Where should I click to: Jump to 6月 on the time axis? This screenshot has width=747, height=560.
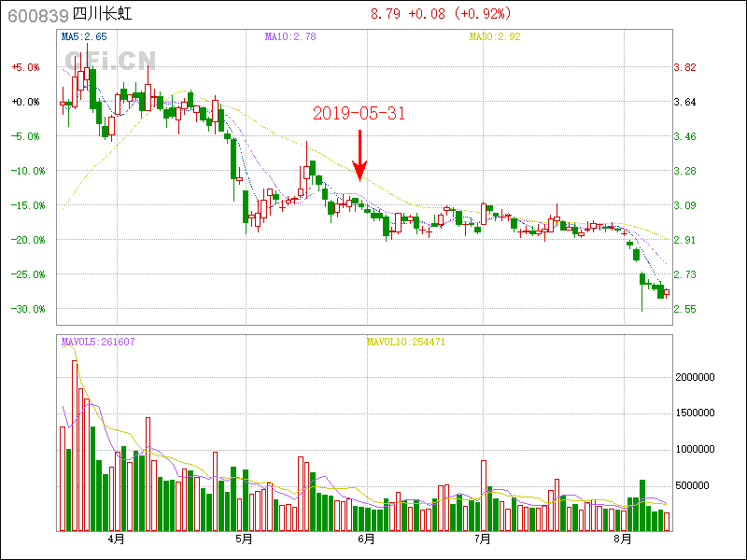click(366, 539)
